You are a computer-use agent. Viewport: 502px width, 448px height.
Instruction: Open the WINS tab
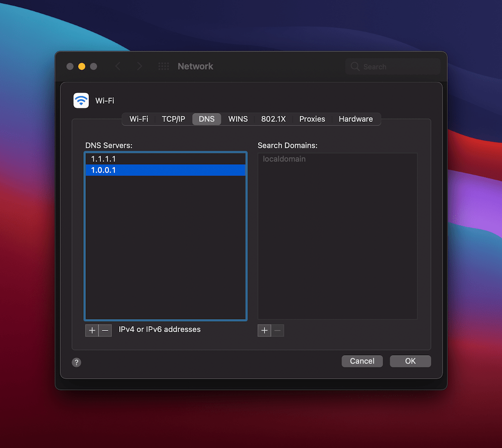[x=238, y=119]
